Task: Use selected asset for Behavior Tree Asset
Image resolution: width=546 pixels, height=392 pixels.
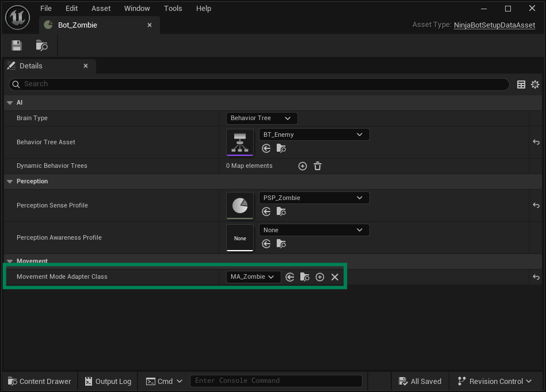Action: tap(266, 148)
